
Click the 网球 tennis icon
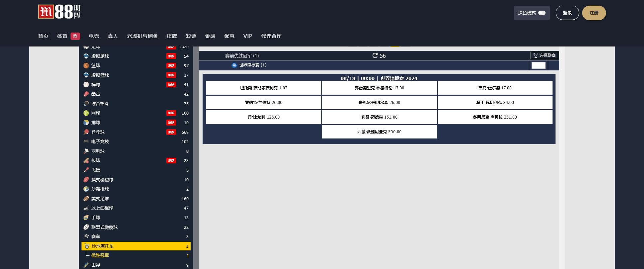click(x=86, y=113)
